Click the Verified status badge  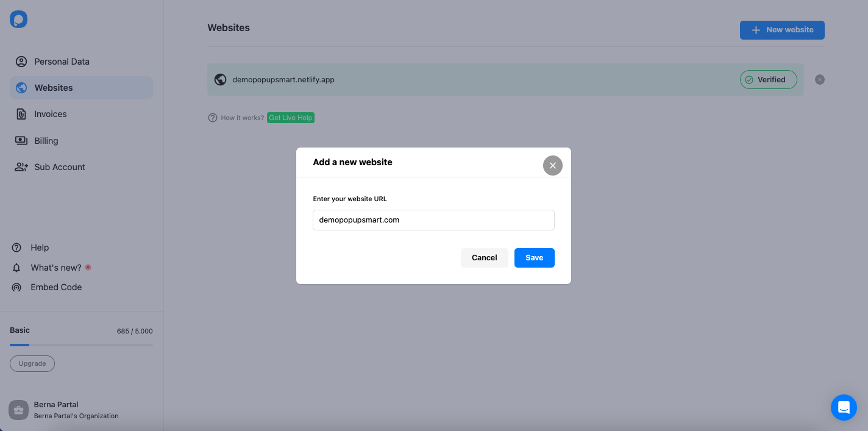click(769, 80)
